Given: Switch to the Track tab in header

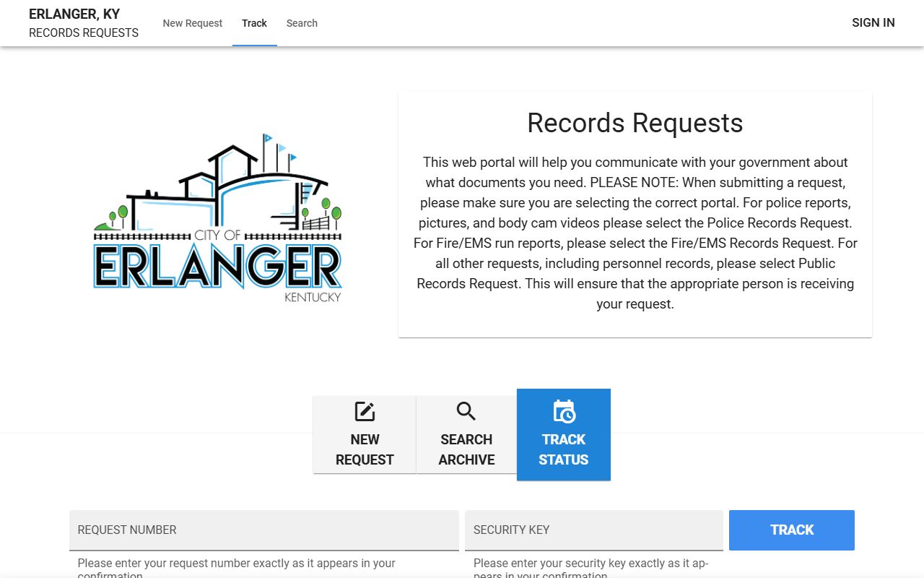Looking at the screenshot, I should (x=254, y=23).
